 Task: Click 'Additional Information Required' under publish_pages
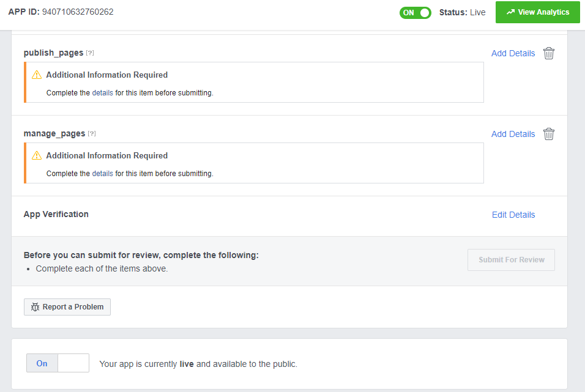[106, 75]
